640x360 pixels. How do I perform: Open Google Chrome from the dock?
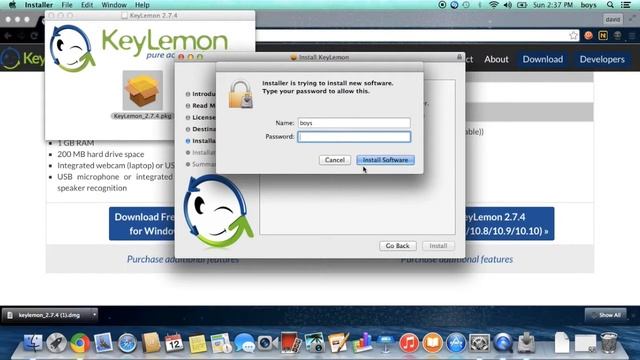coord(80,343)
